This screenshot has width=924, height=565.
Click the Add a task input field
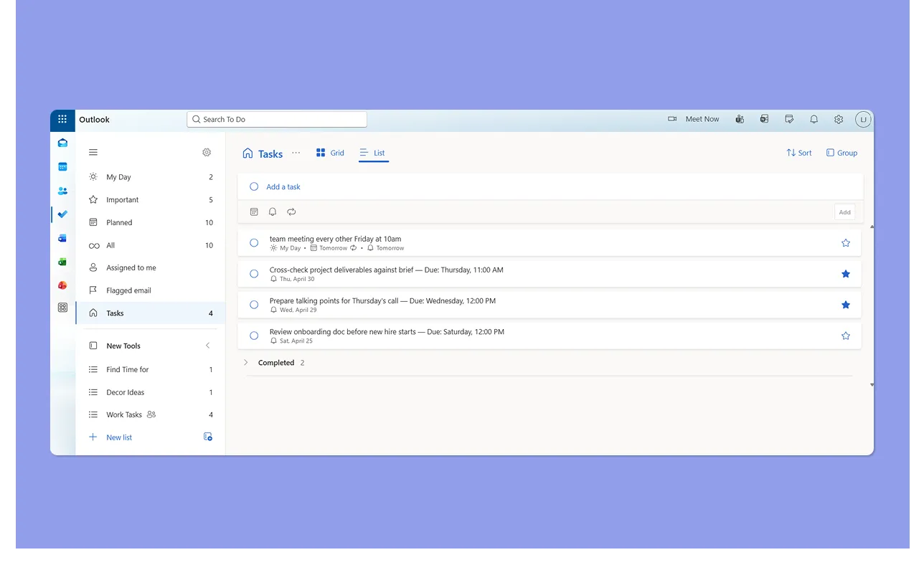click(x=550, y=186)
